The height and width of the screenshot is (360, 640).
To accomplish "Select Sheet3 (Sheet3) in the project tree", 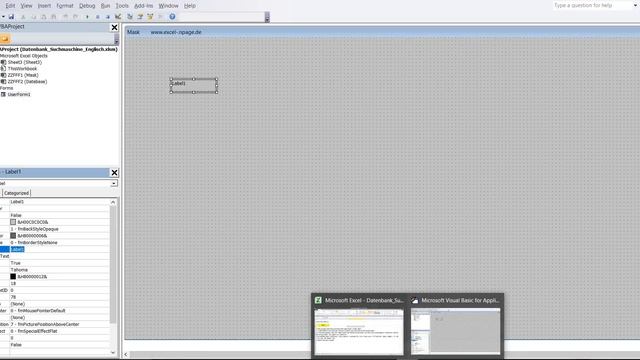I will 24,62.
